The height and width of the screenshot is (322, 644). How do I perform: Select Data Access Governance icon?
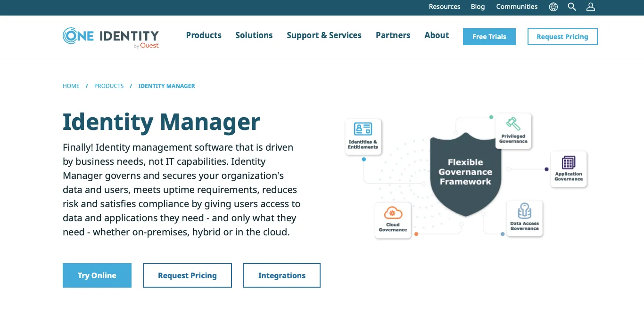[x=524, y=211]
